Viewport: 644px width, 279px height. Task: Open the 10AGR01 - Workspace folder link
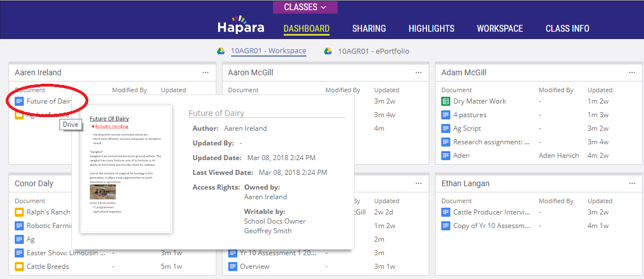[x=268, y=51]
